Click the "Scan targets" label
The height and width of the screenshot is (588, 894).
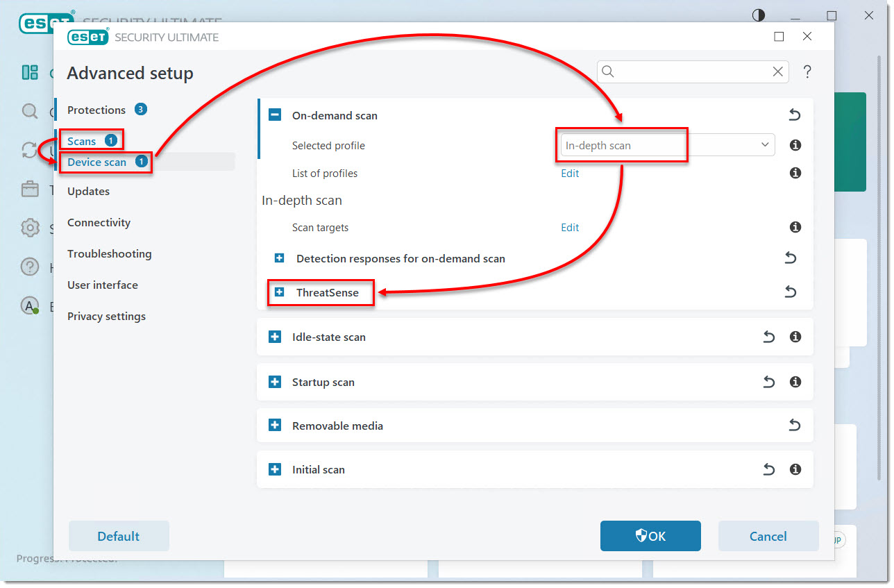pyautogui.click(x=320, y=227)
